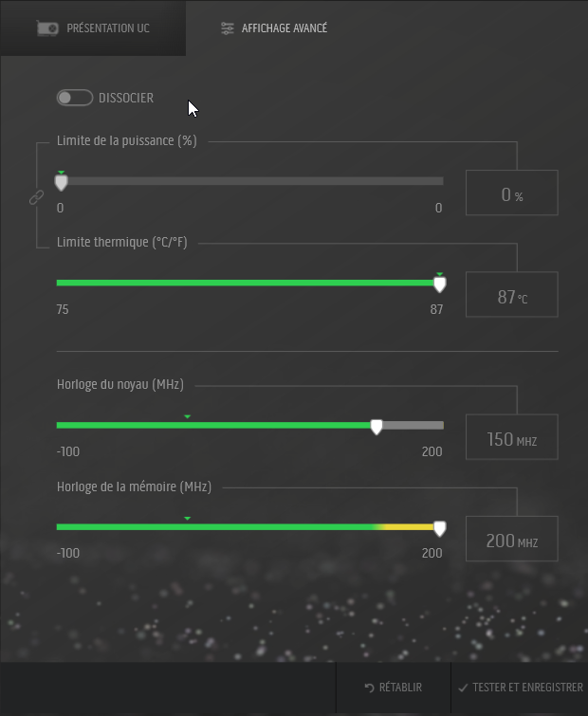Click Tester et Enregistrer button
This screenshot has height=716, width=588.
click(520, 688)
